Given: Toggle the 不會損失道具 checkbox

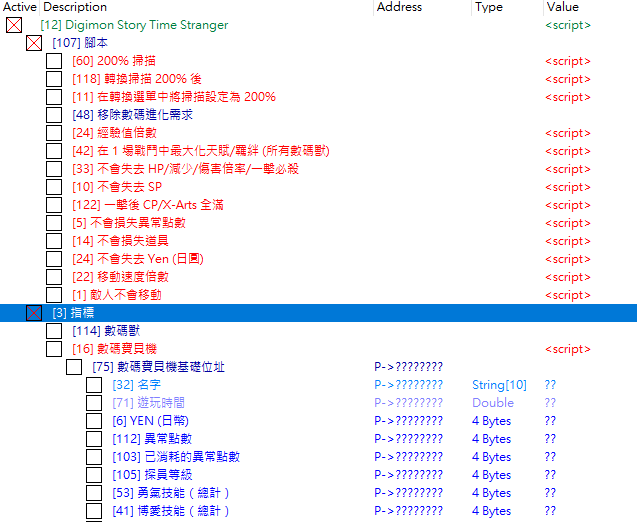Looking at the screenshot, I should [54, 241].
